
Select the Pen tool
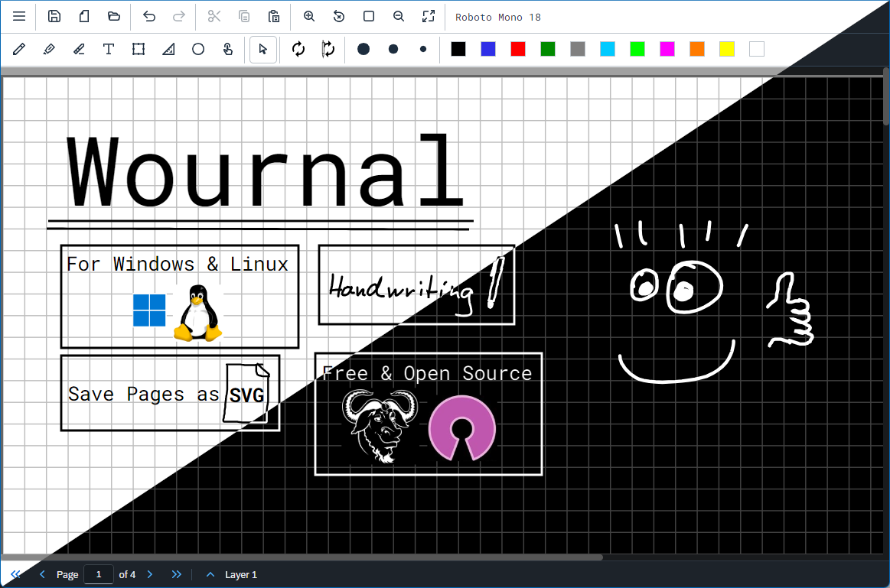(19, 50)
